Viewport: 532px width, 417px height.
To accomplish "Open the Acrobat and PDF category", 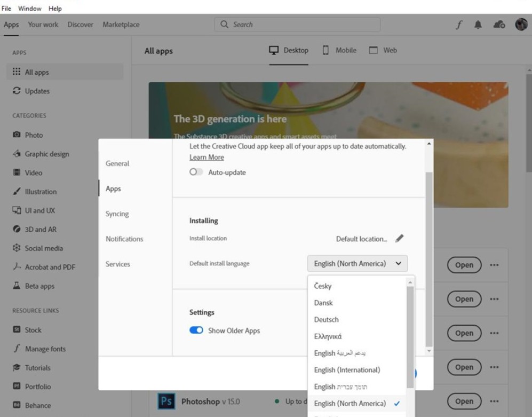I will [x=44, y=267].
